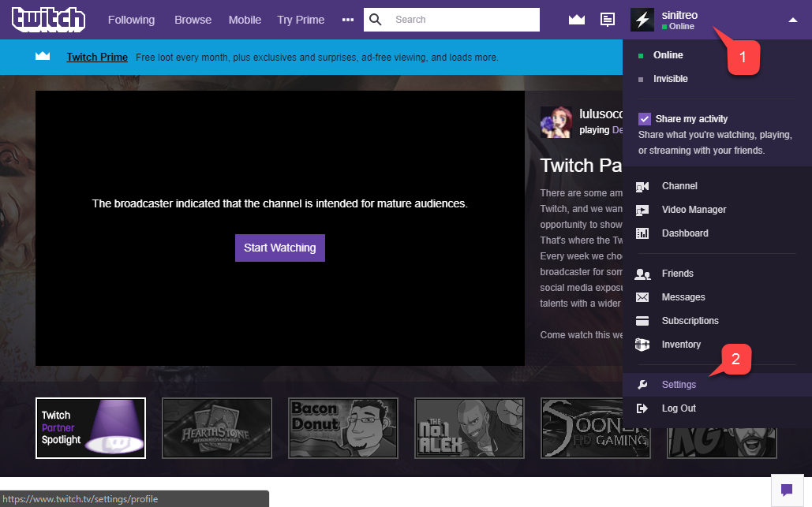Focus the Search input field
The height and width of the screenshot is (507, 812).
click(x=451, y=20)
